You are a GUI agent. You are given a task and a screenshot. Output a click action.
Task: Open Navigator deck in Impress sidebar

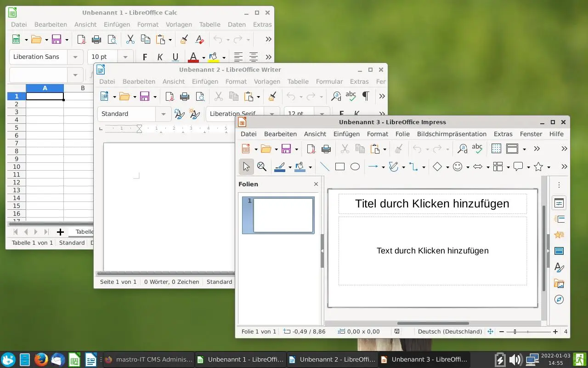(x=559, y=299)
